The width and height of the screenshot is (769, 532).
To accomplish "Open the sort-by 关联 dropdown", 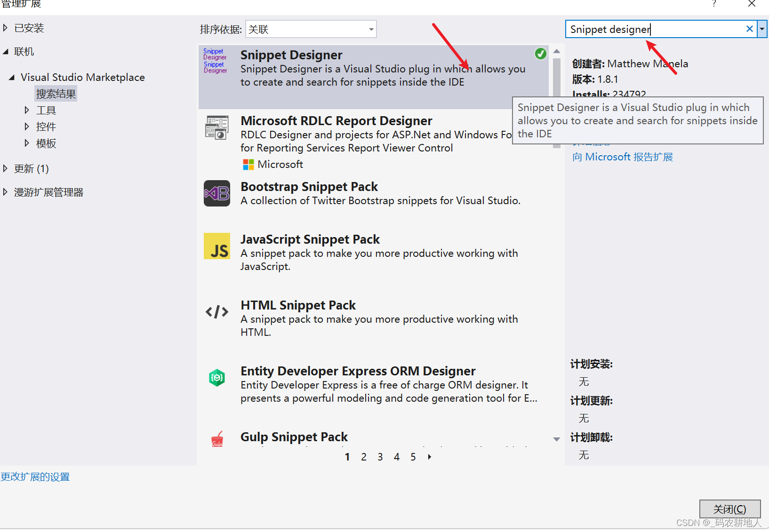I will (311, 29).
